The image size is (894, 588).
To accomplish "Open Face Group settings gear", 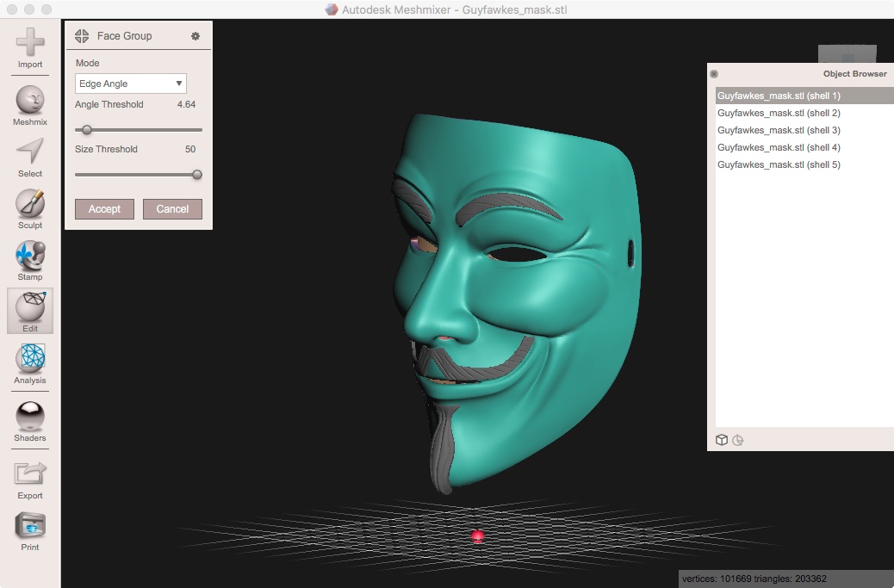I will [x=195, y=36].
